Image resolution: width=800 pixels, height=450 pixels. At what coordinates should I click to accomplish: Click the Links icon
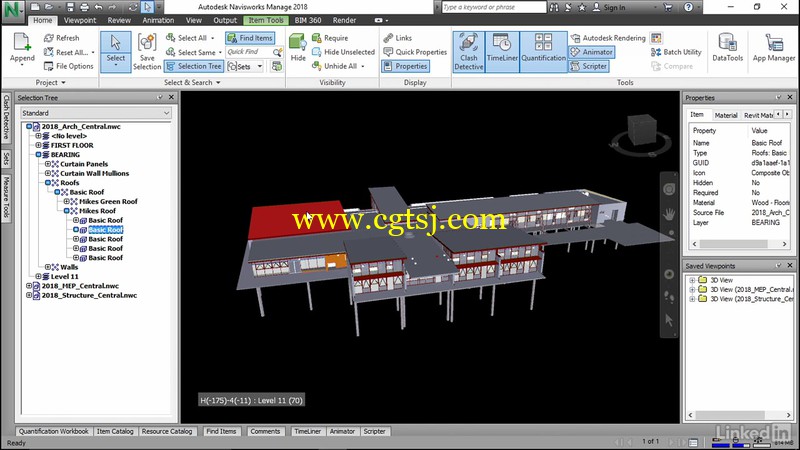pyautogui.click(x=388, y=38)
